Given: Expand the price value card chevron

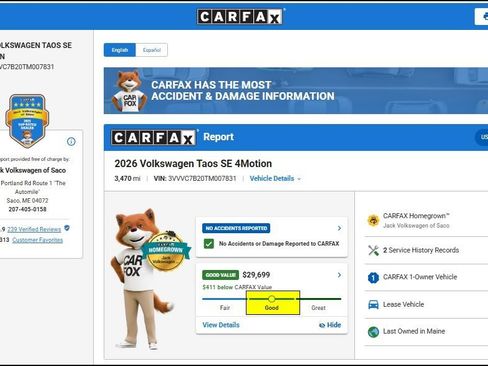Looking at the screenshot, I should (x=339, y=275).
